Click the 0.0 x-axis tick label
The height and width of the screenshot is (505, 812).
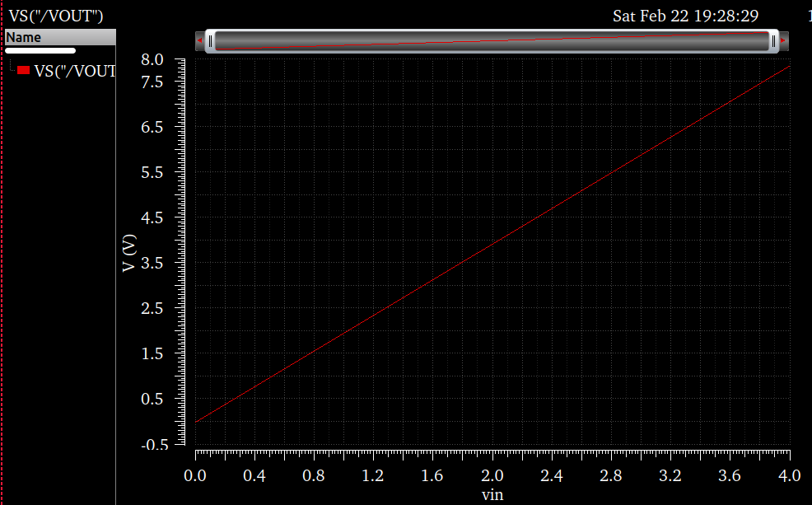coord(194,475)
